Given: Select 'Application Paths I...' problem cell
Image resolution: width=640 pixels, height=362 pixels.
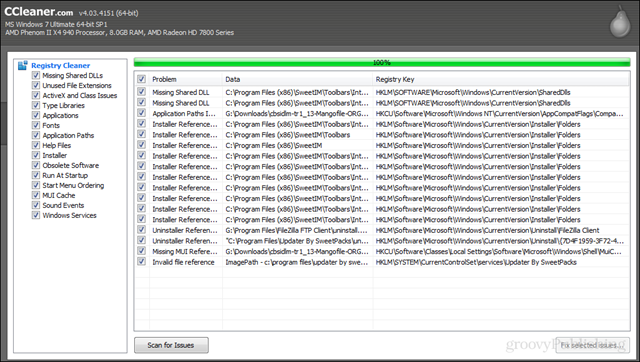Looking at the screenshot, I should pos(184,113).
